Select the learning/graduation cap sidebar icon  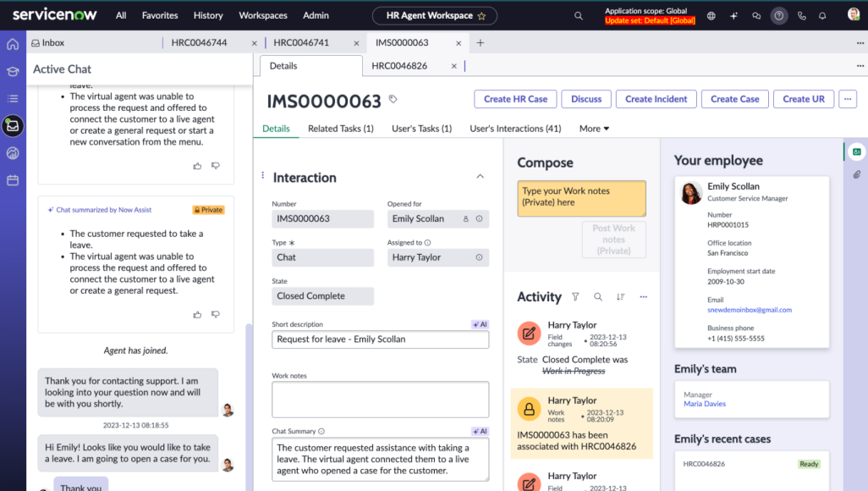(x=12, y=71)
